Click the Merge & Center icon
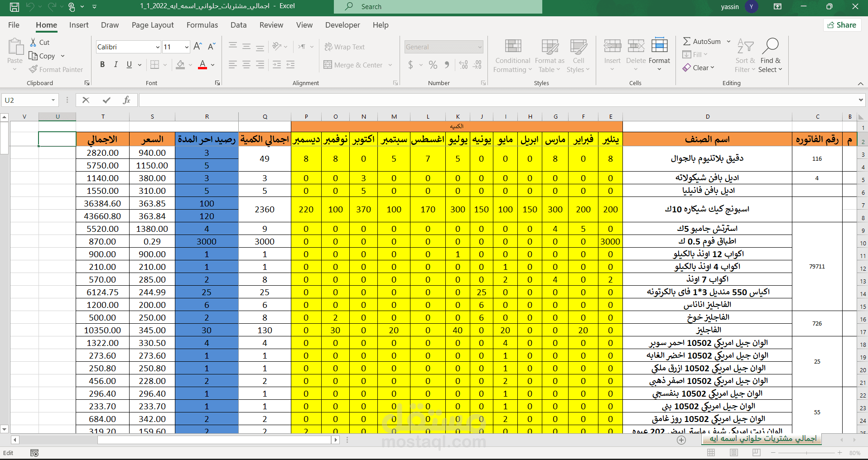This screenshot has height=460, width=868. tap(328, 65)
